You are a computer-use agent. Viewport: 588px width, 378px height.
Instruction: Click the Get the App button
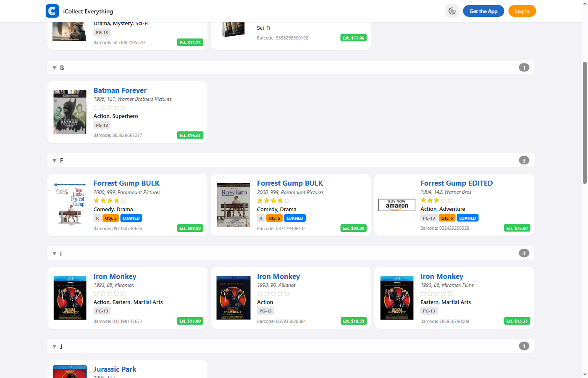(x=483, y=11)
